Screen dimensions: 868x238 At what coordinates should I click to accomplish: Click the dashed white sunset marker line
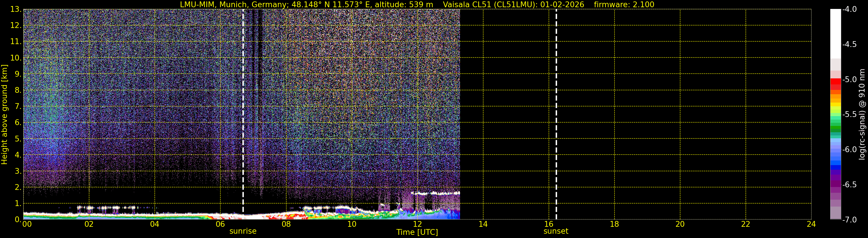(x=556, y=114)
